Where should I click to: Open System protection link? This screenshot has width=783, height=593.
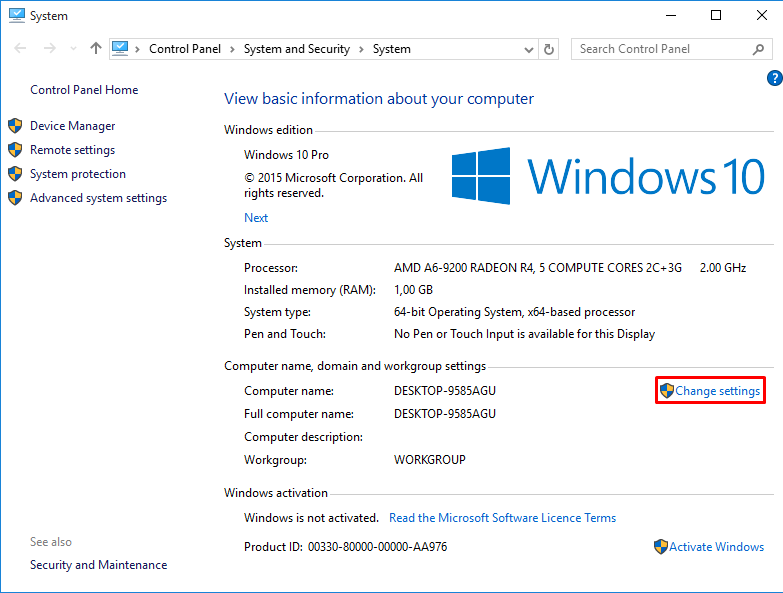coord(78,174)
